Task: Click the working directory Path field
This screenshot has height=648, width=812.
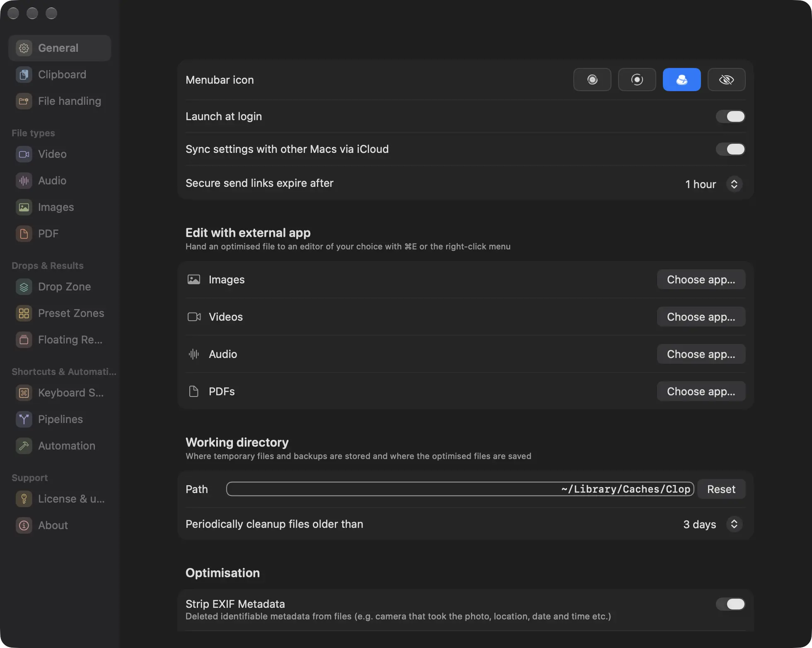Action: [x=460, y=489]
